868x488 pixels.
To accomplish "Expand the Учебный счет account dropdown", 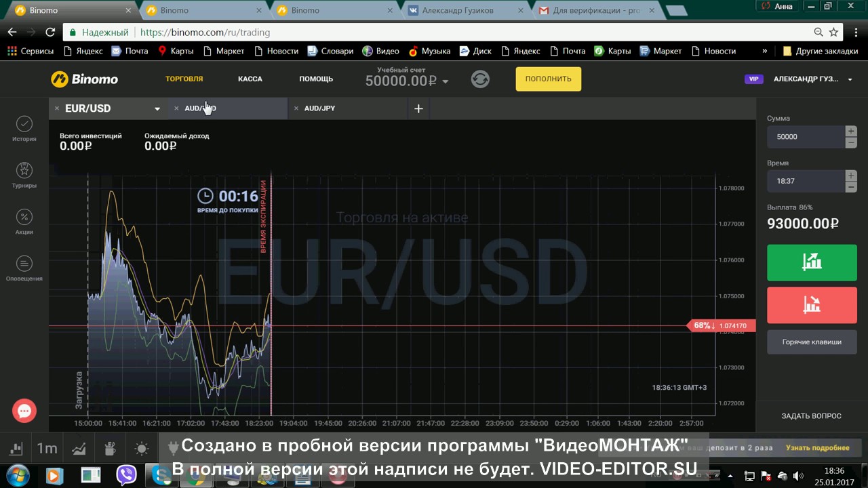I will tap(446, 81).
